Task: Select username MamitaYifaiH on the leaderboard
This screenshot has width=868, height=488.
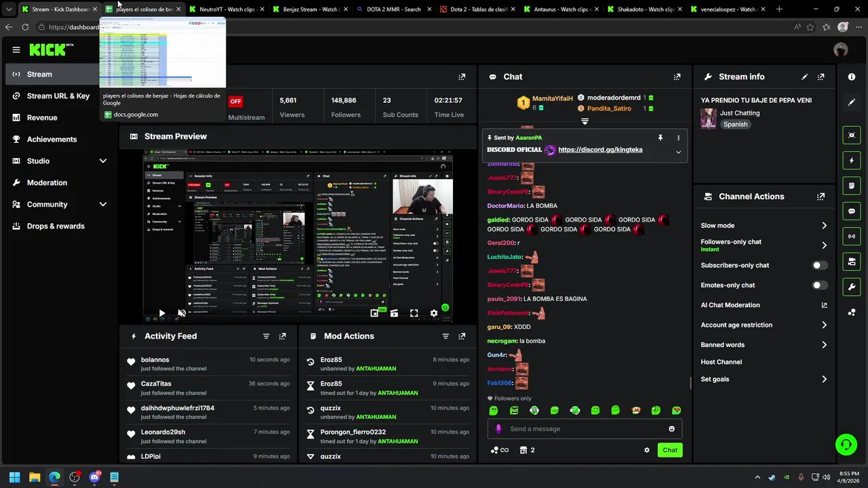Action: [x=553, y=99]
